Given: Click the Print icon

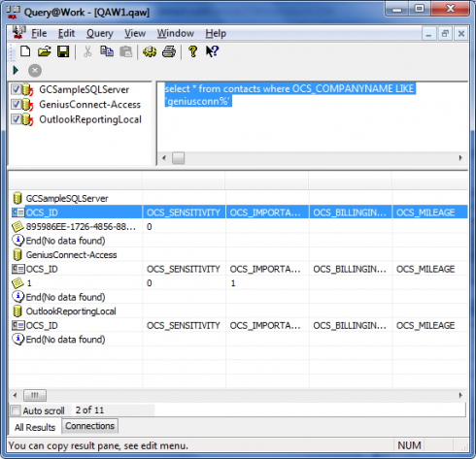Looking at the screenshot, I should [x=169, y=51].
